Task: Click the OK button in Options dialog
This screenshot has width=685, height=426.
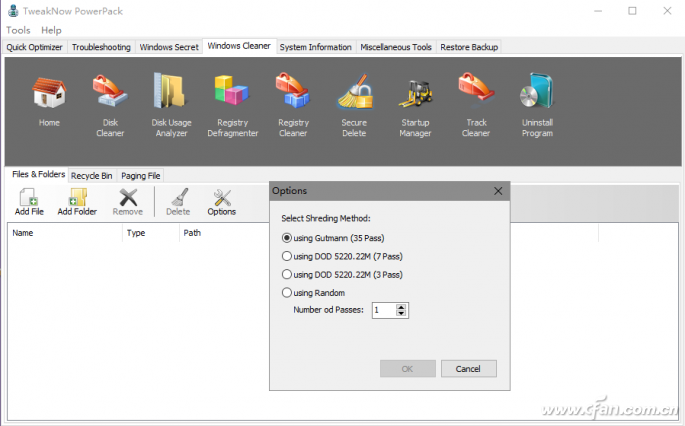Action: click(408, 369)
